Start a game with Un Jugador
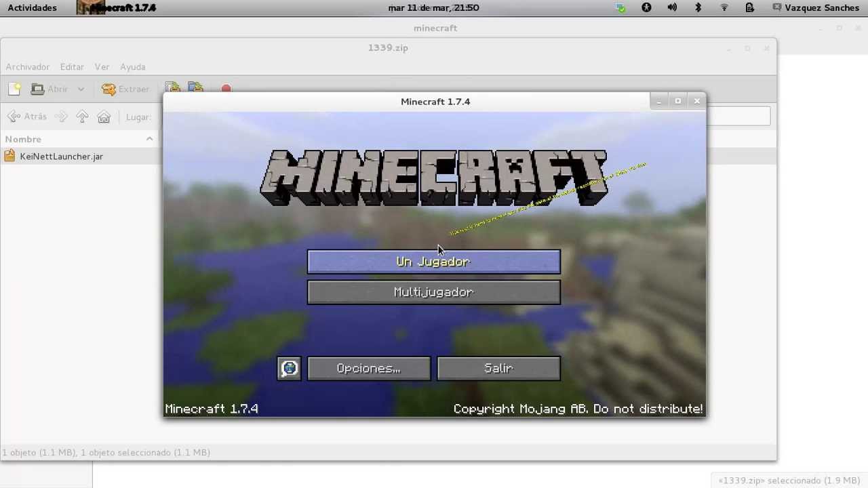 coord(434,262)
